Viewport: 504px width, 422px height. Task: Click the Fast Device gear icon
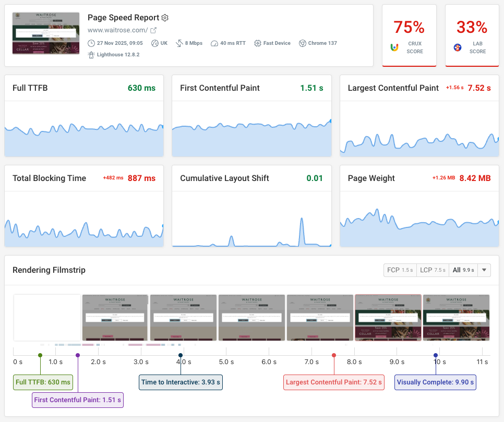coord(257,43)
